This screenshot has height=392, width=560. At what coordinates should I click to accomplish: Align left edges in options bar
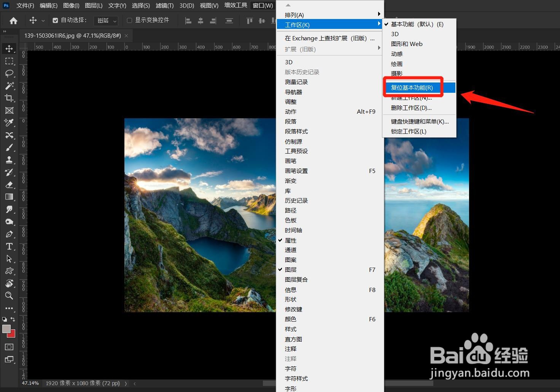tap(188, 21)
